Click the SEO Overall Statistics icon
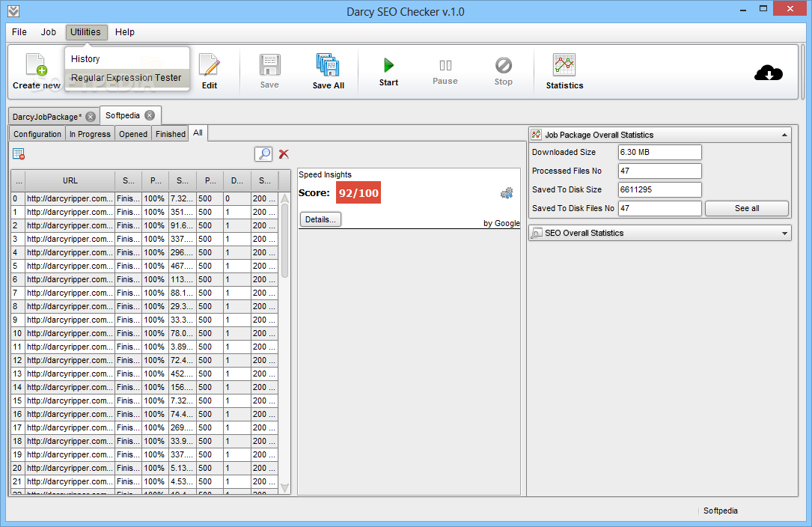The width and height of the screenshot is (812, 527). pos(537,233)
